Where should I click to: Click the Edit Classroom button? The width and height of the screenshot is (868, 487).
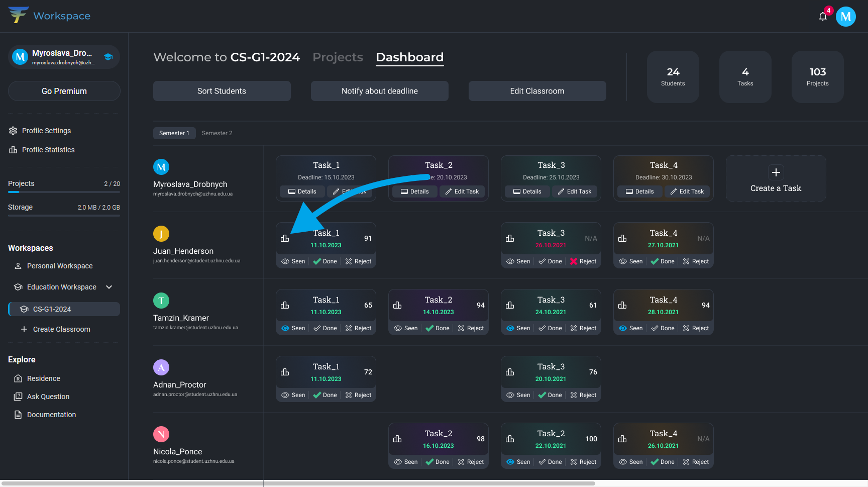pyautogui.click(x=537, y=91)
